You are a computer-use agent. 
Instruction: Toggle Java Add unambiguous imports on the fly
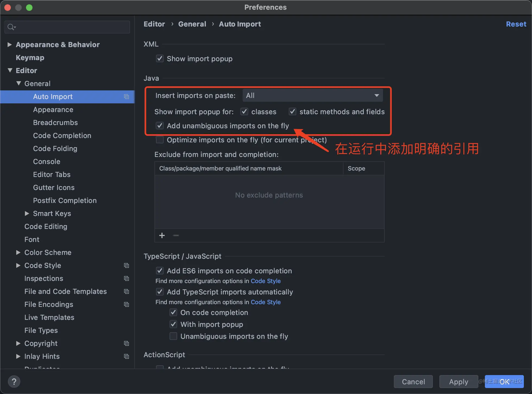pos(160,126)
